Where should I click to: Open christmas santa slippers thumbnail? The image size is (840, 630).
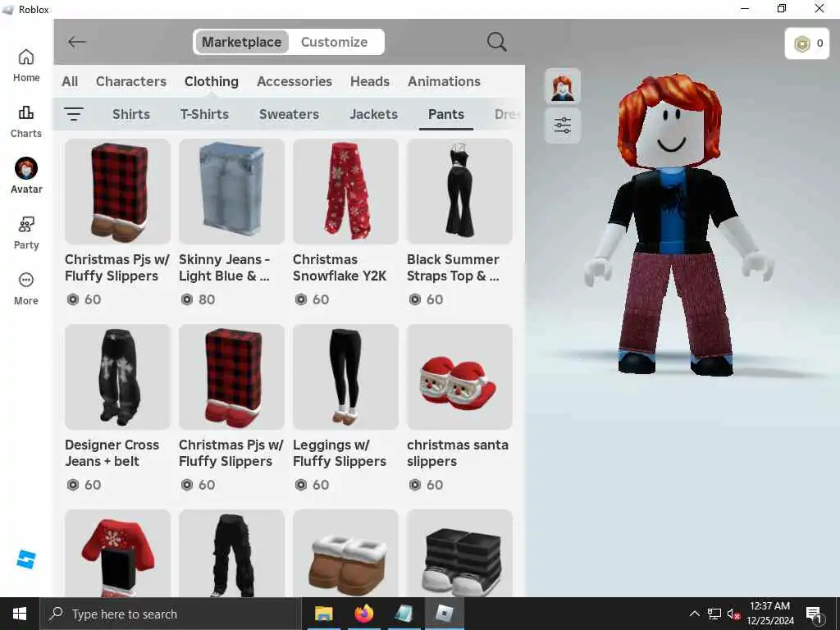click(x=459, y=377)
